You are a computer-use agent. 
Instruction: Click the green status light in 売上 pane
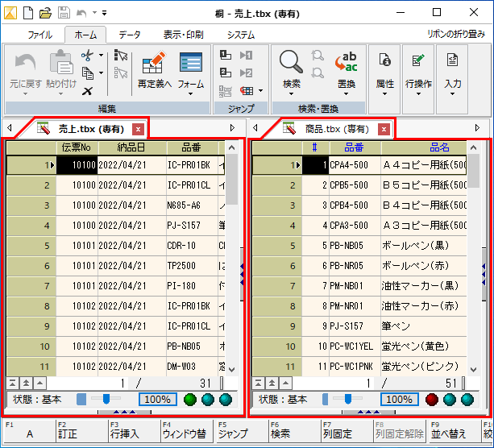pyautogui.click(x=190, y=400)
